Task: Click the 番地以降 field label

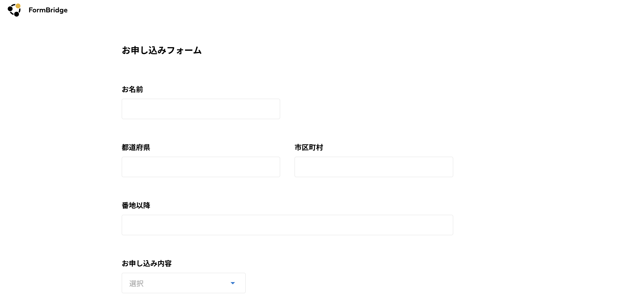Action: click(x=136, y=205)
